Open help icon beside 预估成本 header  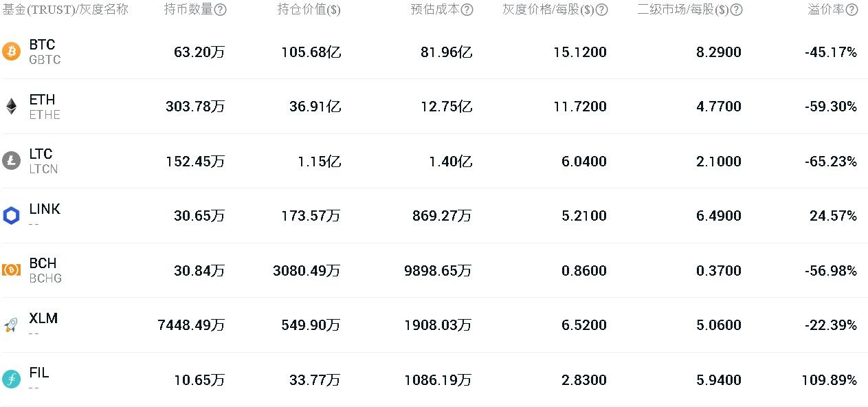tap(467, 10)
